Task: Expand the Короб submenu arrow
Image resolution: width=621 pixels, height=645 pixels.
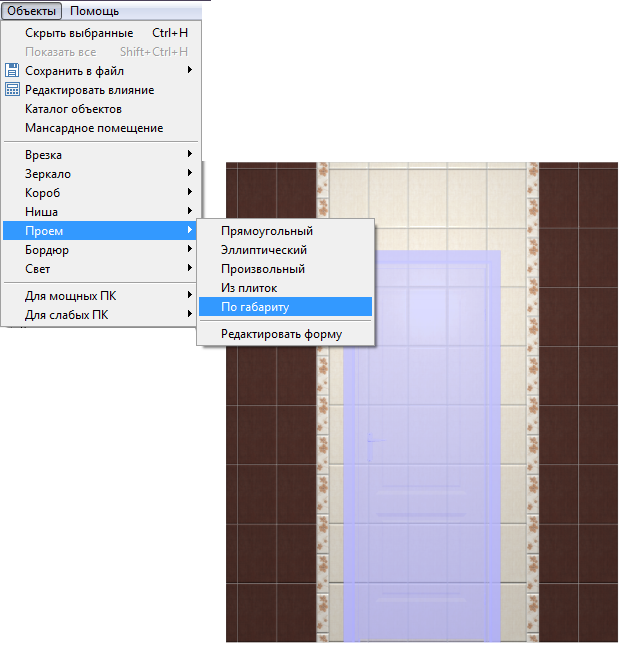Action: (x=190, y=191)
